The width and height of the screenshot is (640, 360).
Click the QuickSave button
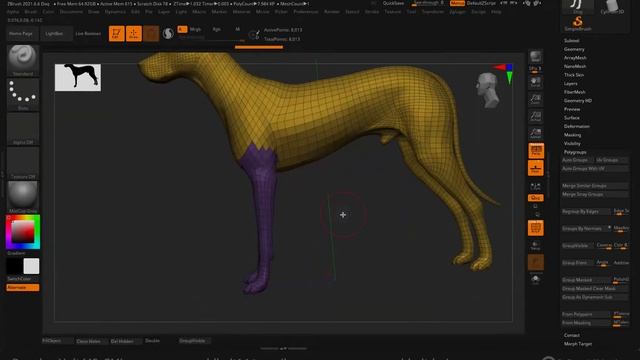pos(393,3)
